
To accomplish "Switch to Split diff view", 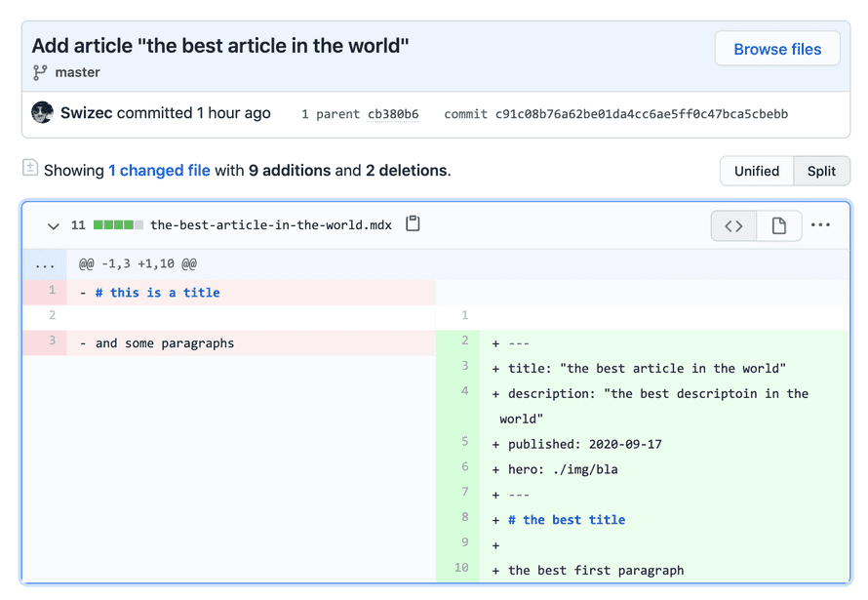I will click(x=821, y=171).
